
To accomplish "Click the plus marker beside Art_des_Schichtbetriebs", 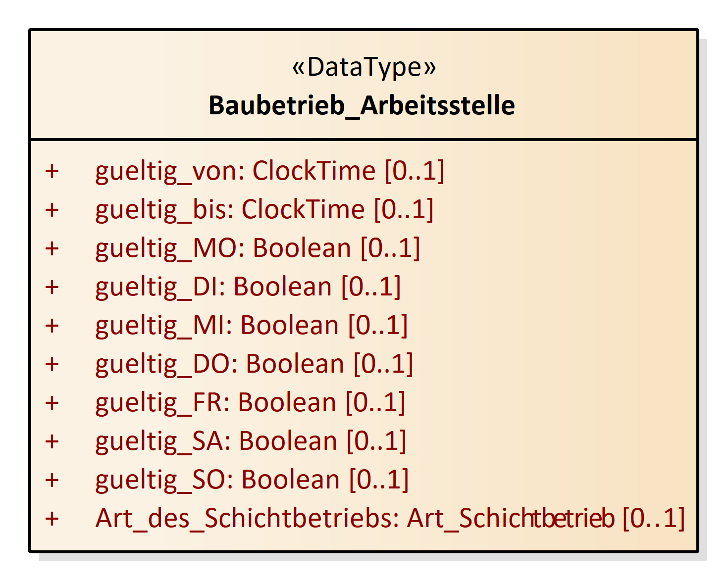I will [52, 519].
